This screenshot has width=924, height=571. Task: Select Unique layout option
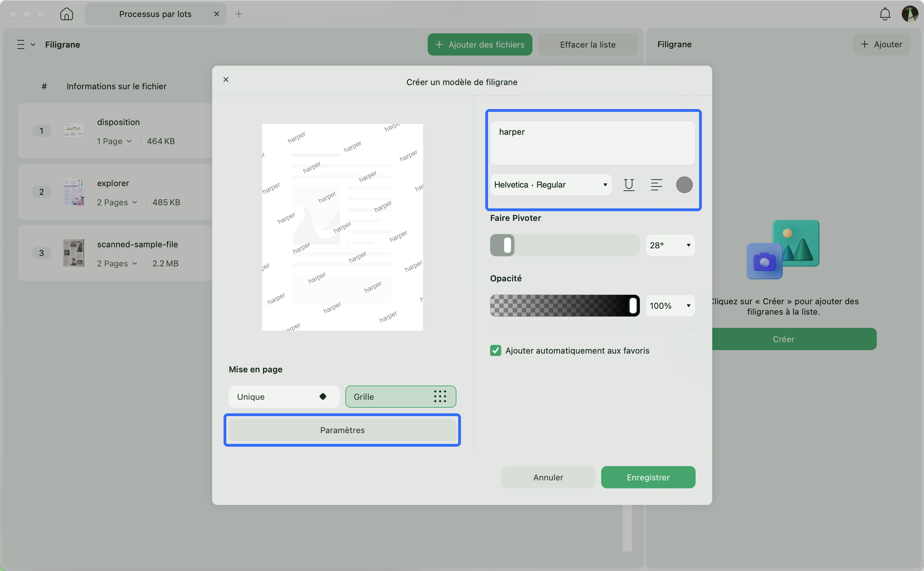click(284, 397)
